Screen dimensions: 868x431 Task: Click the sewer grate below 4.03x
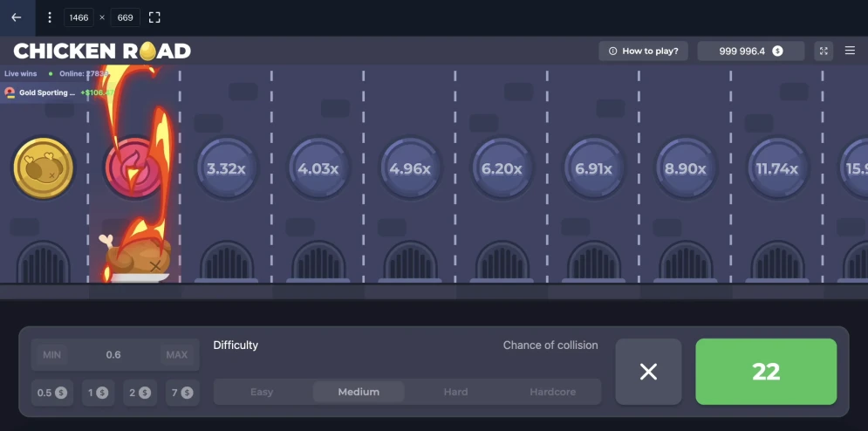click(x=318, y=262)
